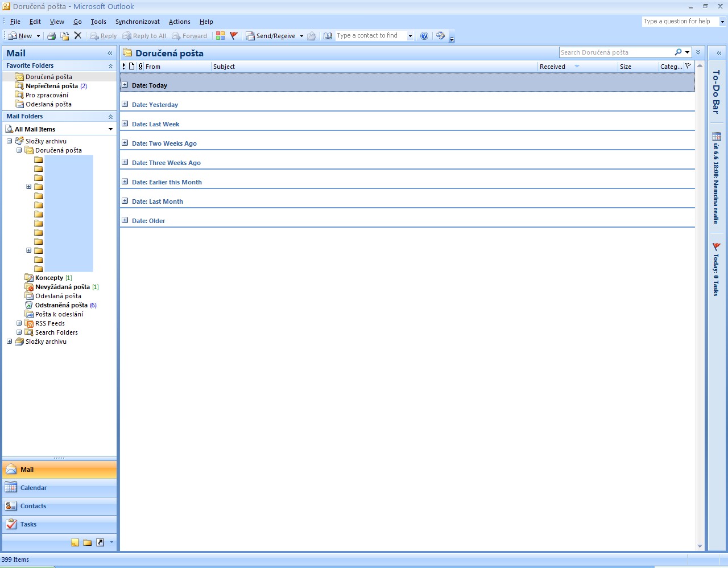The height and width of the screenshot is (568, 728).
Task: Select the Pro zpracování folder
Action: (47, 95)
